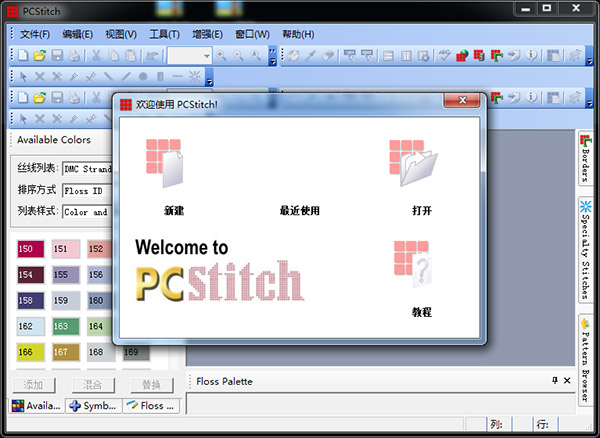
Task: Open the 窗口(W) menu
Action: coord(252,34)
